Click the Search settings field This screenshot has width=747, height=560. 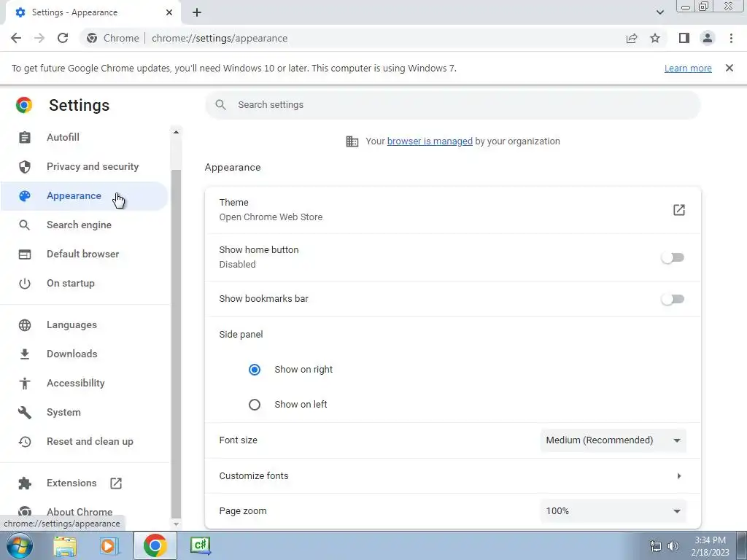(x=452, y=105)
